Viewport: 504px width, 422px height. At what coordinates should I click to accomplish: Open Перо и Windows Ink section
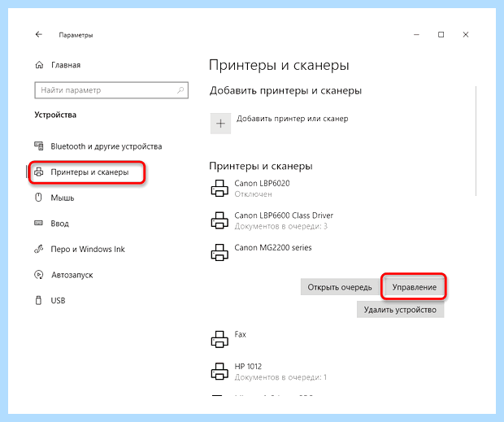coord(88,249)
